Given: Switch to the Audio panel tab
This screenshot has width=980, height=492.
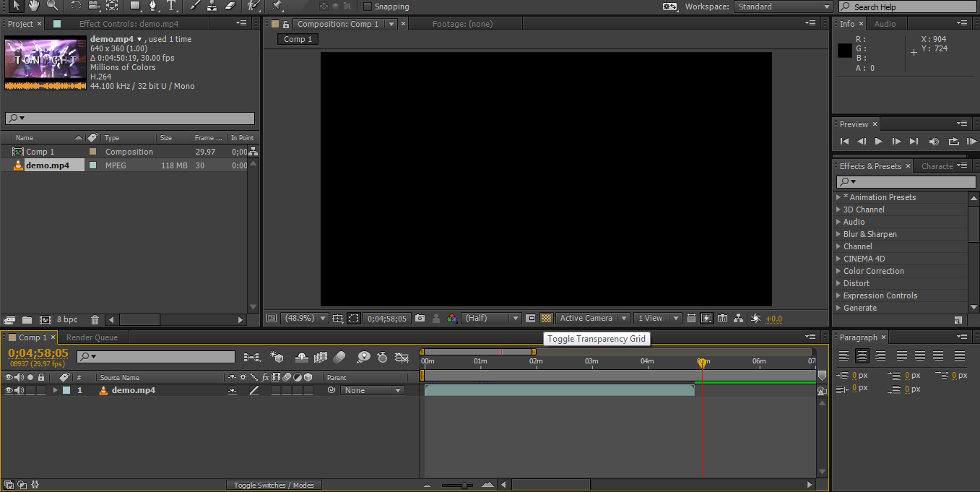Looking at the screenshot, I should (885, 24).
